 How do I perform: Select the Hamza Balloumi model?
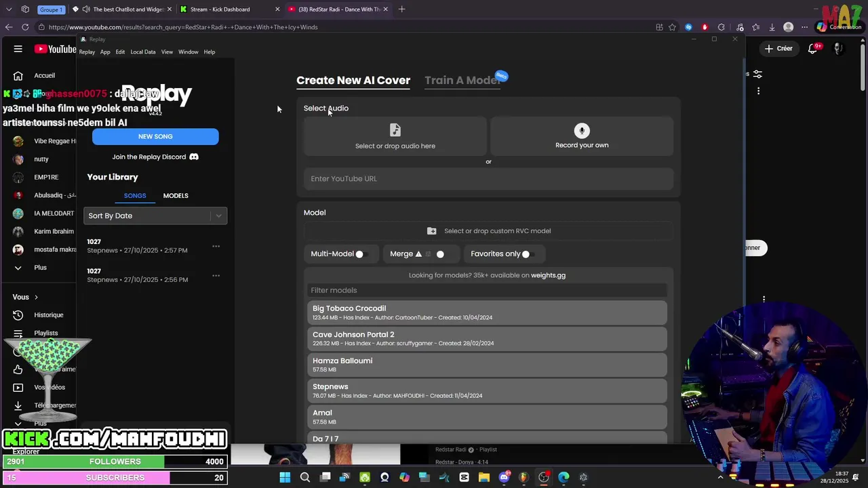tap(487, 365)
